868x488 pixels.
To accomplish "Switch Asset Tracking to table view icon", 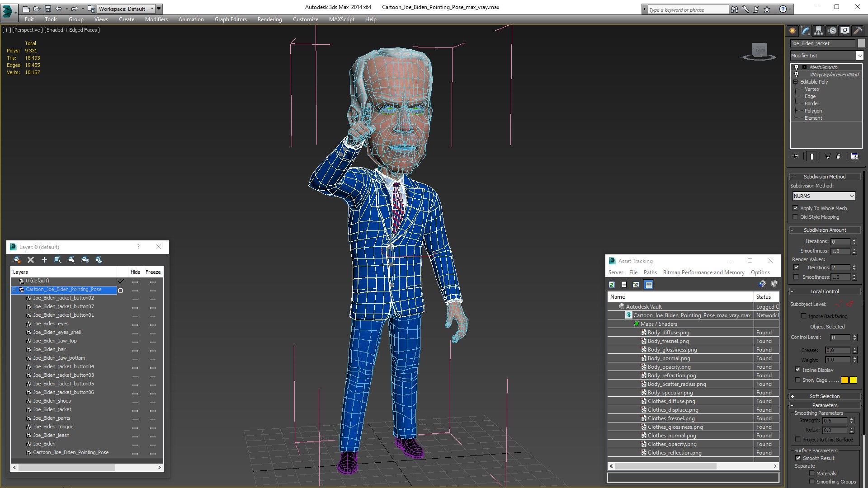I will [649, 285].
